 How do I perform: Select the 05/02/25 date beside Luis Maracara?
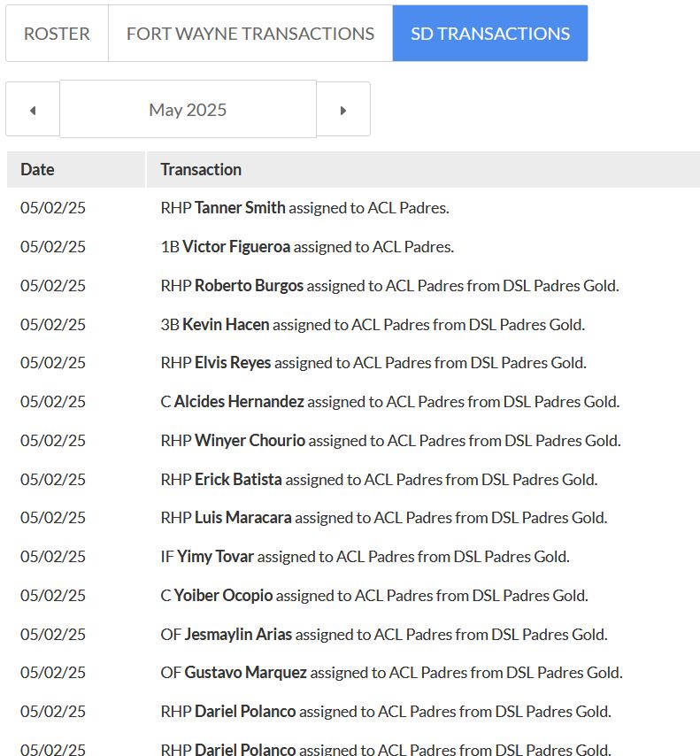point(53,517)
